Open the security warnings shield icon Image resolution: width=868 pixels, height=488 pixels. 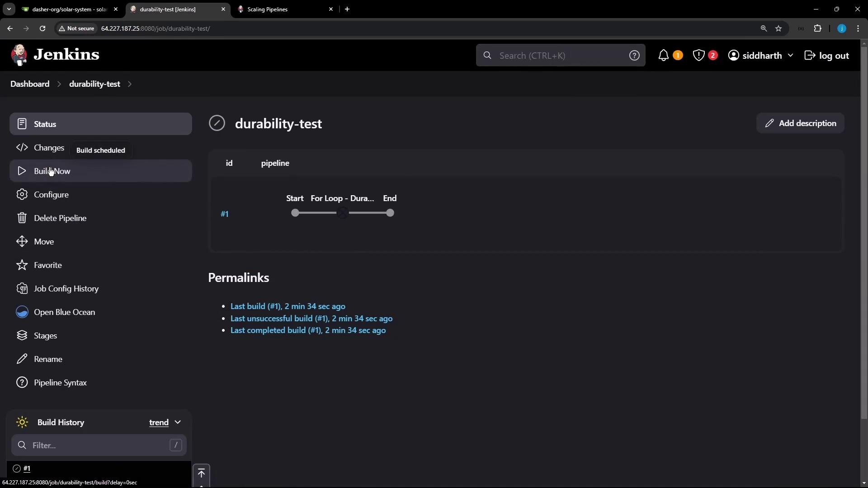point(698,56)
